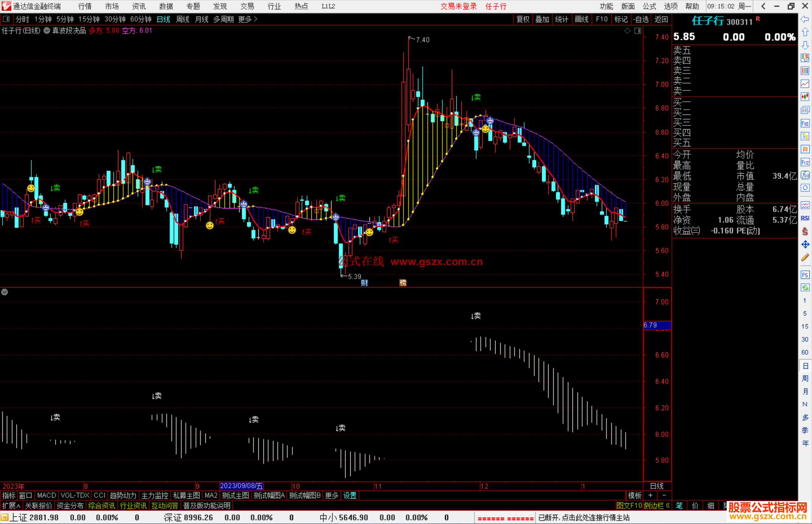Click the RSI indicator icon
The width and height of the screenshot is (812, 524).
[805, 218]
